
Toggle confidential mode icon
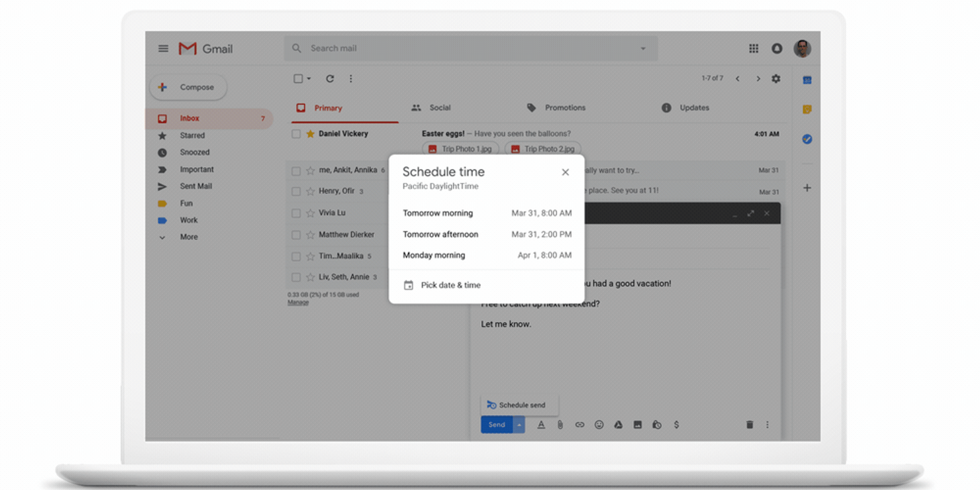click(x=656, y=424)
